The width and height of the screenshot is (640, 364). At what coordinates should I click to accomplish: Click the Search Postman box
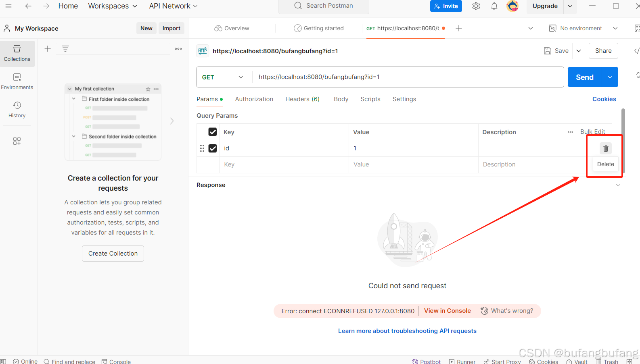point(324,6)
